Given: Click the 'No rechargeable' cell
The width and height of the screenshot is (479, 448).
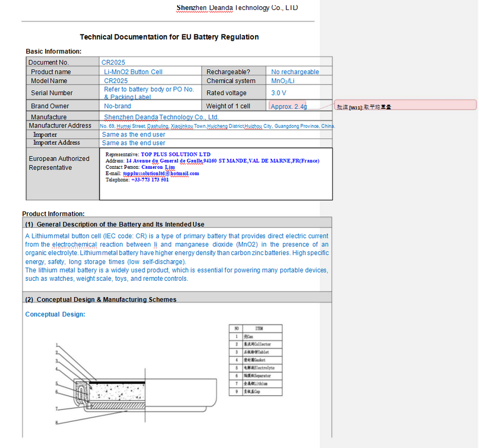Looking at the screenshot, I should point(295,72).
